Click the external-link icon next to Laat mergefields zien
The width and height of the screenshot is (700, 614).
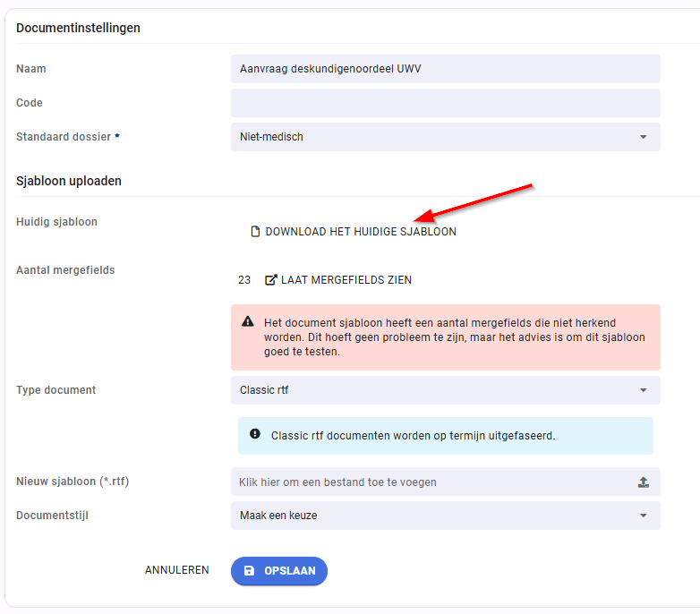click(x=271, y=280)
